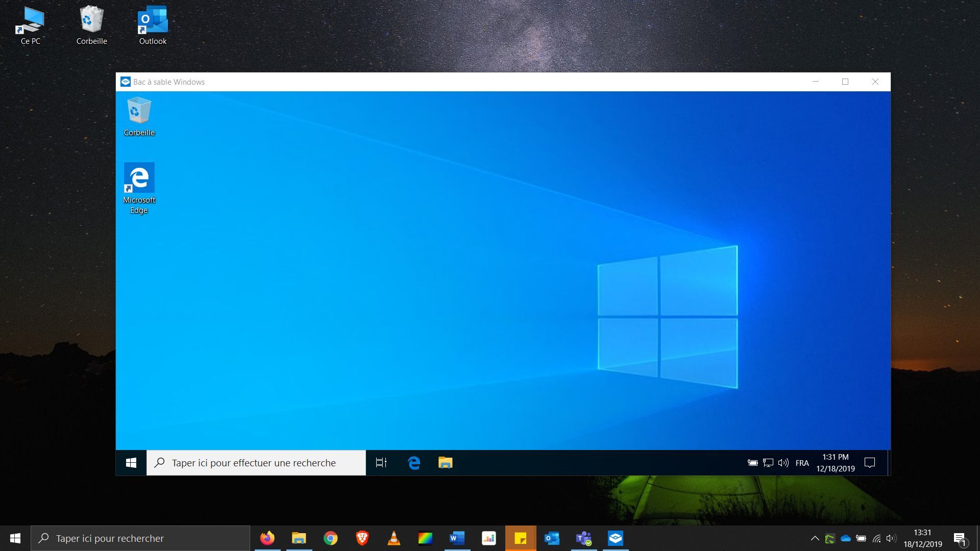
Task: Close the Bac à sable Windows window
Action: [x=875, y=82]
